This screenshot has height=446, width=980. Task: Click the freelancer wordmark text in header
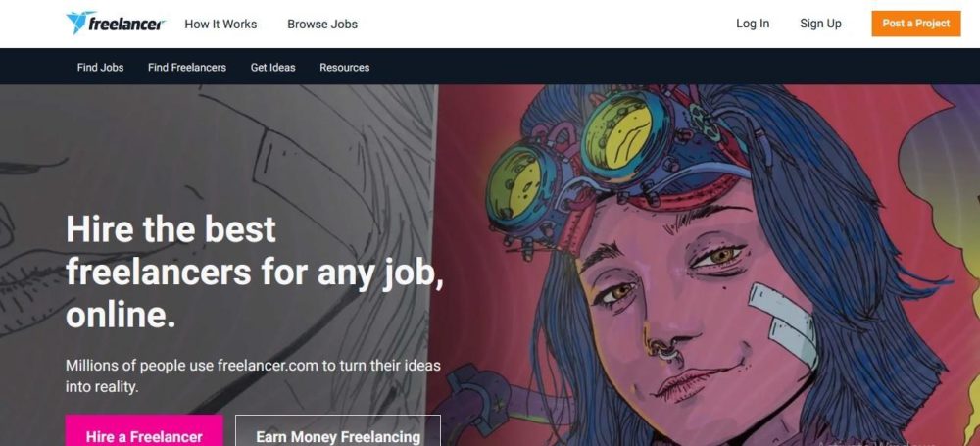point(126,25)
